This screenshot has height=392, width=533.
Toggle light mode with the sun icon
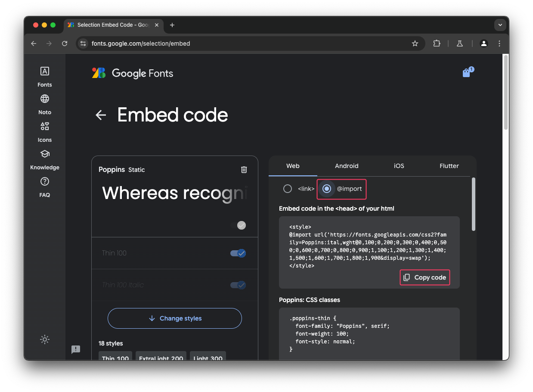point(44,339)
